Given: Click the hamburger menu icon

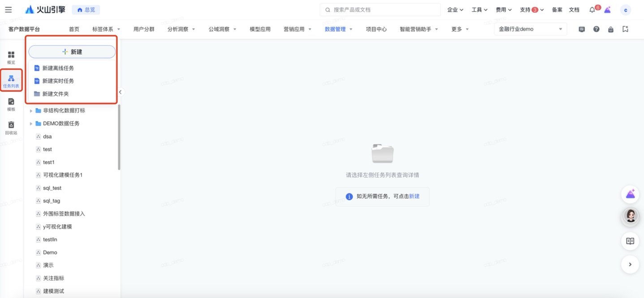Looking at the screenshot, I should coord(9,9).
